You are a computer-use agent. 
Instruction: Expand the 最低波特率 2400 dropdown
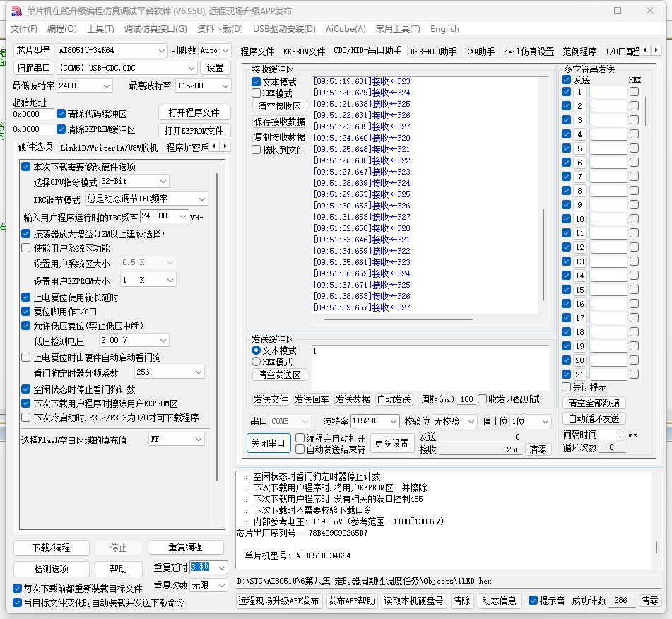click(107, 86)
